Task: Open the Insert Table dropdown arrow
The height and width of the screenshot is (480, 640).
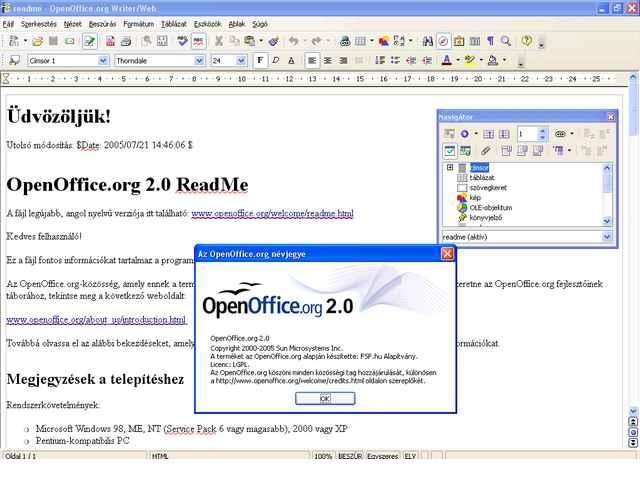Action: pos(371,41)
